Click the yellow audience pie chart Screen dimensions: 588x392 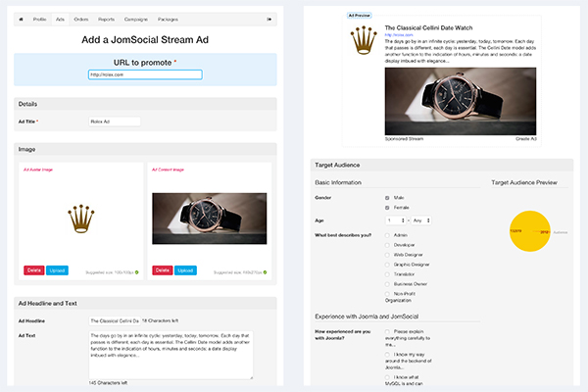click(529, 231)
